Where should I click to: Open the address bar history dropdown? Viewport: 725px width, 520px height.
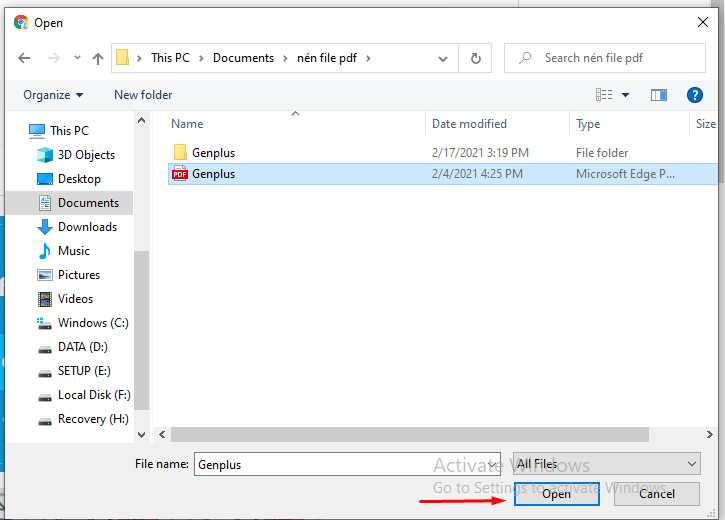tap(443, 59)
